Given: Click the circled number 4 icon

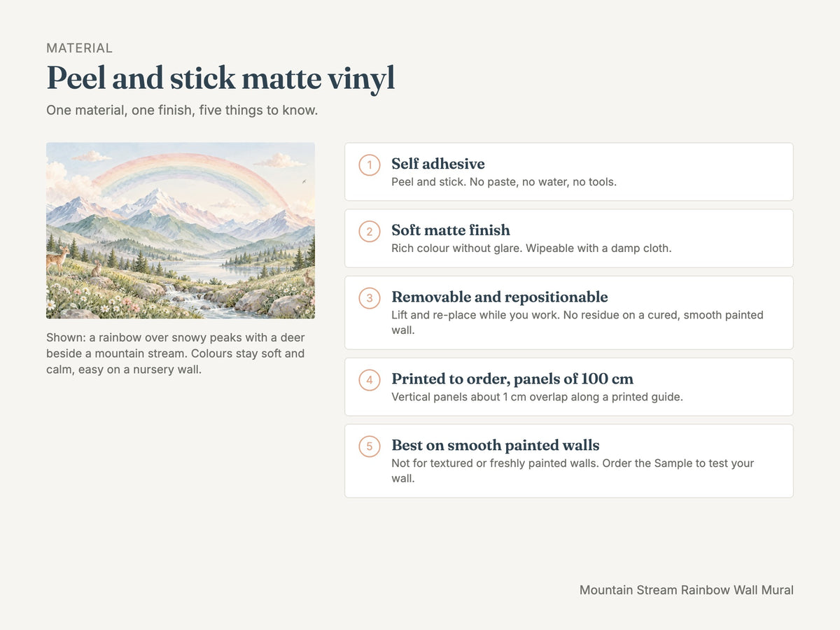Looking at the screenshot, I should point(370,380).
